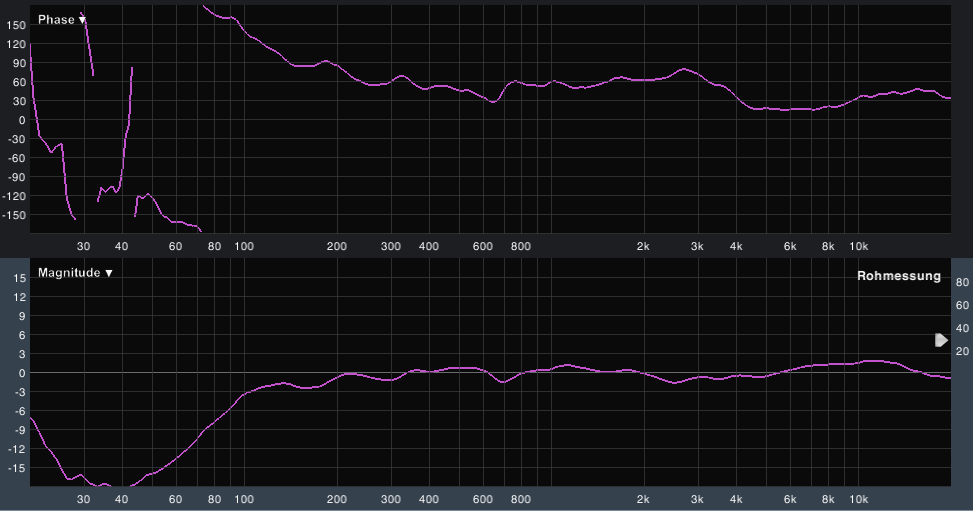
Task: Select the Rohmessung trace label
Action: [x=898, y=276]
